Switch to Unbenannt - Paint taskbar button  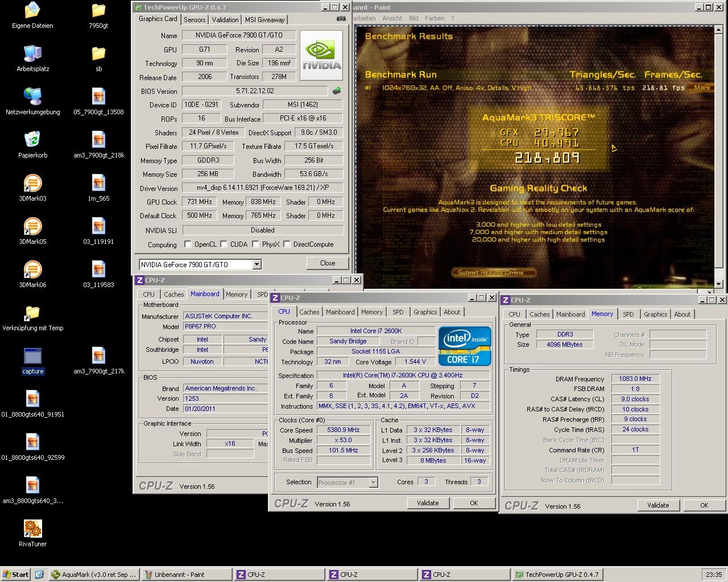(187, 575)
